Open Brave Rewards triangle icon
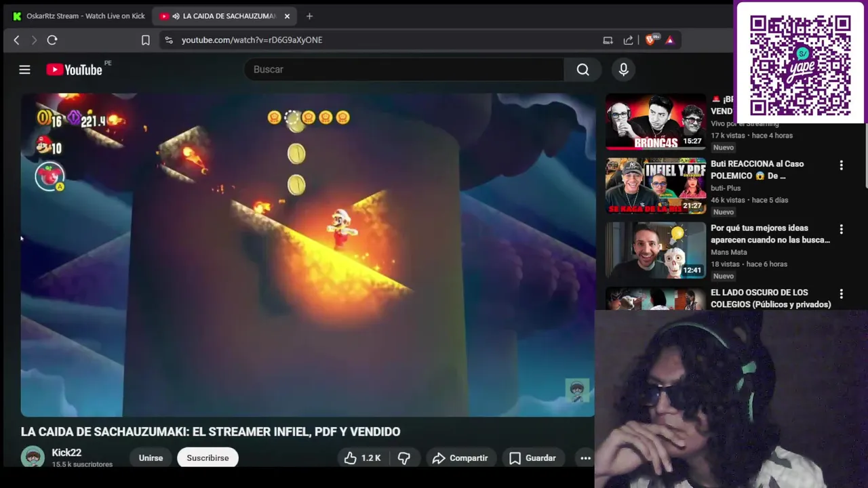This screenshot has width=868, height=488. pos(670,40)
